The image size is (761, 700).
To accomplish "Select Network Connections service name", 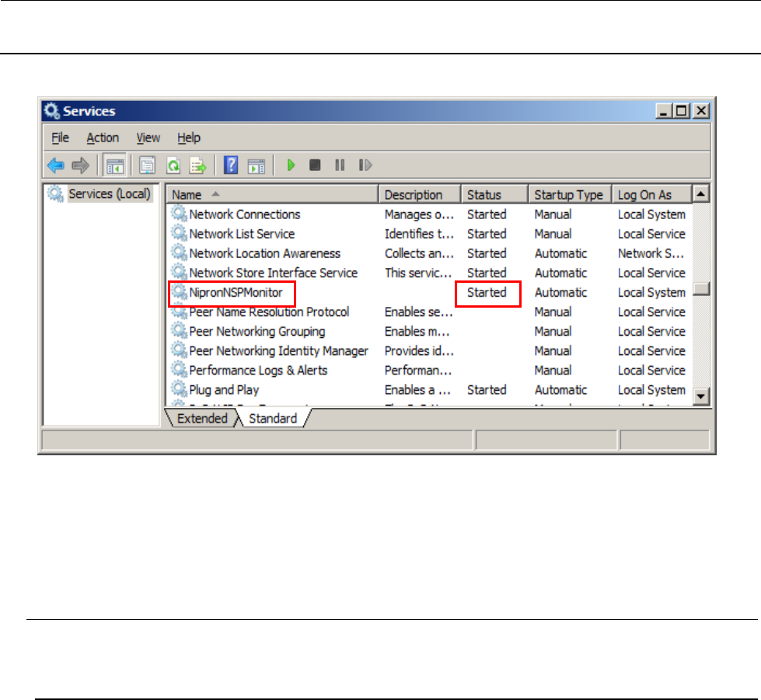I will click(x=245, y=214).
